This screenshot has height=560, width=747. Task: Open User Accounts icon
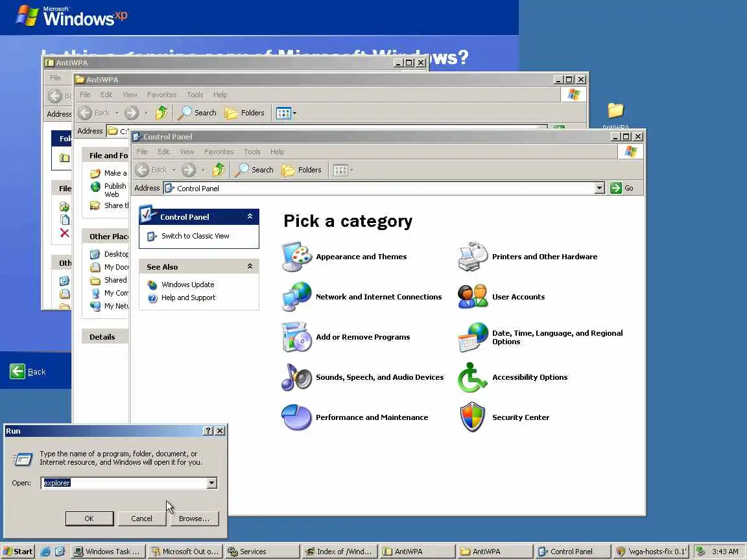click(473, 297)
